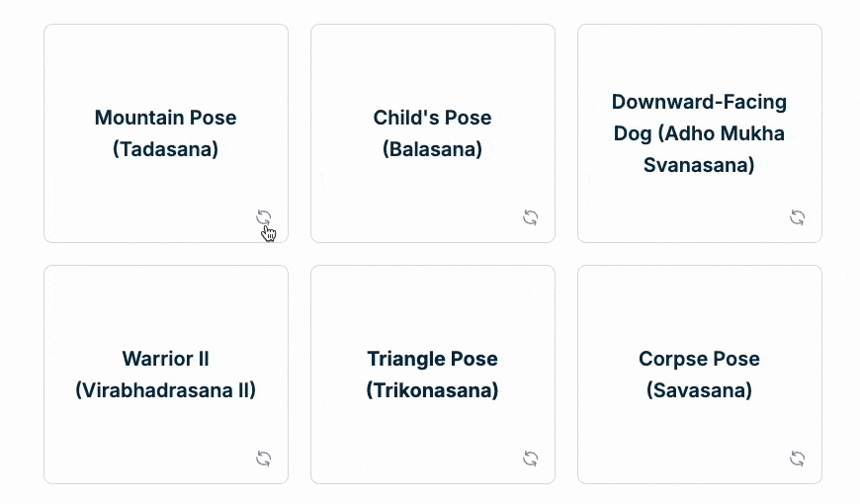Select the "(Trikonasana)" Sanskrit name text
This screenshot has height=504, width=860.
432,390
